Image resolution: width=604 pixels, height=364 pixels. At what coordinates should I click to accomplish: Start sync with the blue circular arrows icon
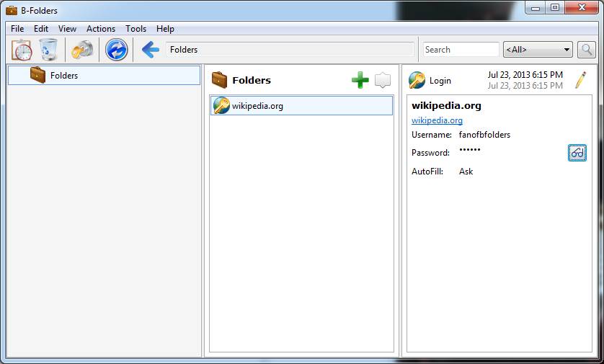point(116,50)
